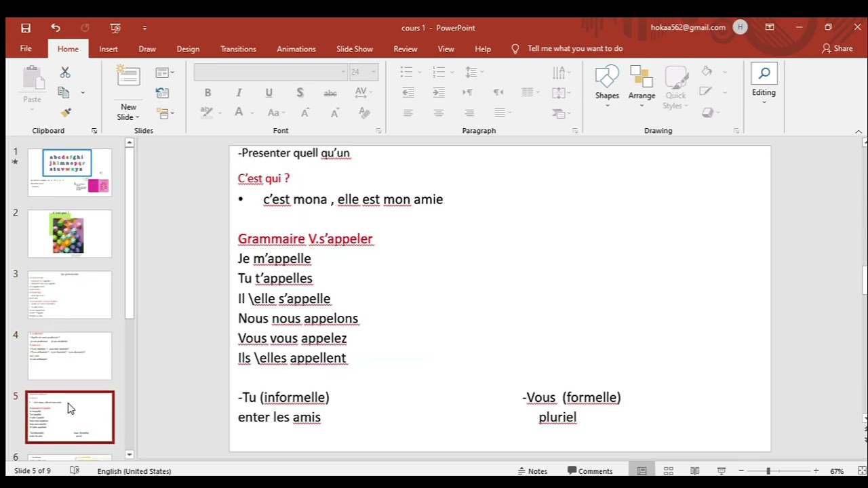Switch to Normal view
Viewport: 868px width, 488px height.
click(x=642, y=471)
